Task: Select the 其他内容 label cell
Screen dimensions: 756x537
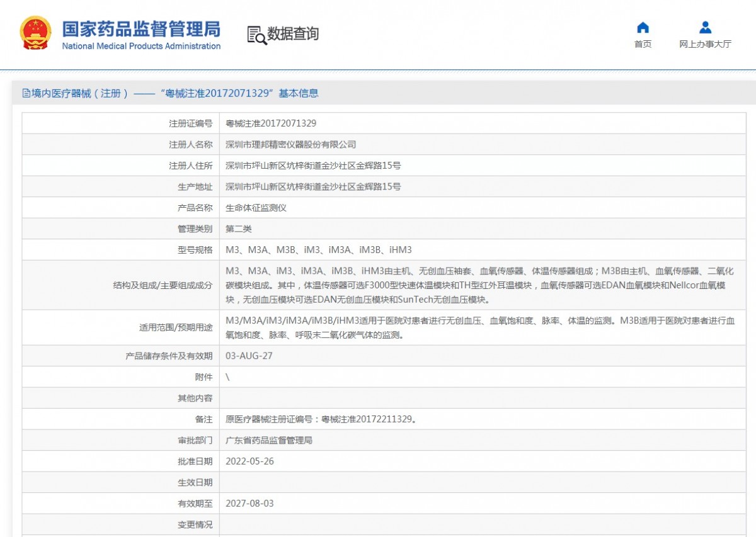Action: coord(121,398)
